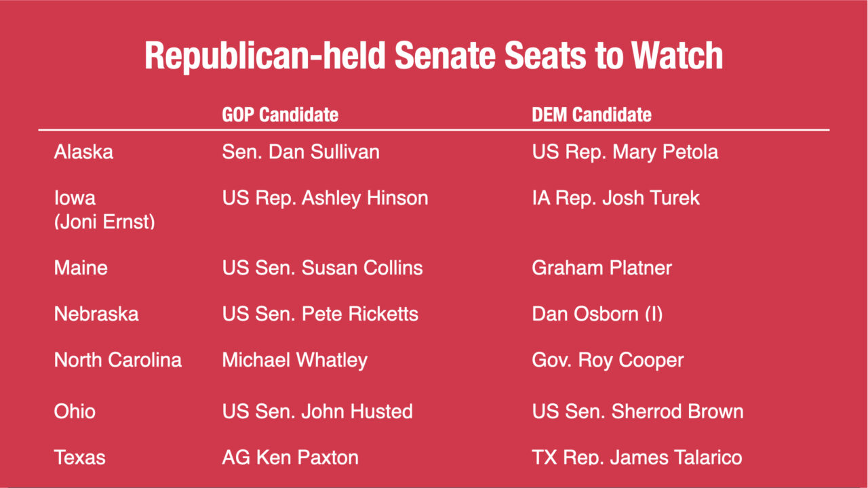Click on Gov. Roy Cooper
This screenshot has width=868, height=488.
tap(608, 360)
